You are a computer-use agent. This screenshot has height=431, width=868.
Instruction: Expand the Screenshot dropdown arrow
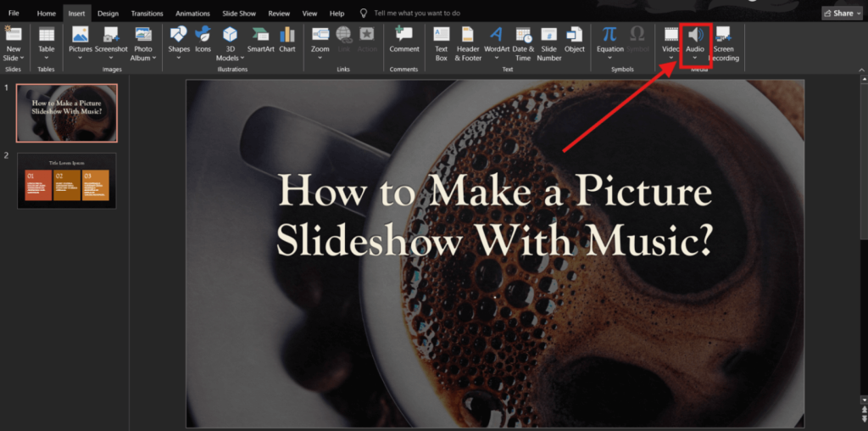coord(111,58)
